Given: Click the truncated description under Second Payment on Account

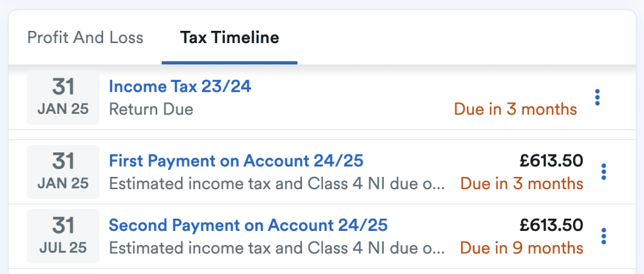Looking at the screenshot, I should pos(277,248).
